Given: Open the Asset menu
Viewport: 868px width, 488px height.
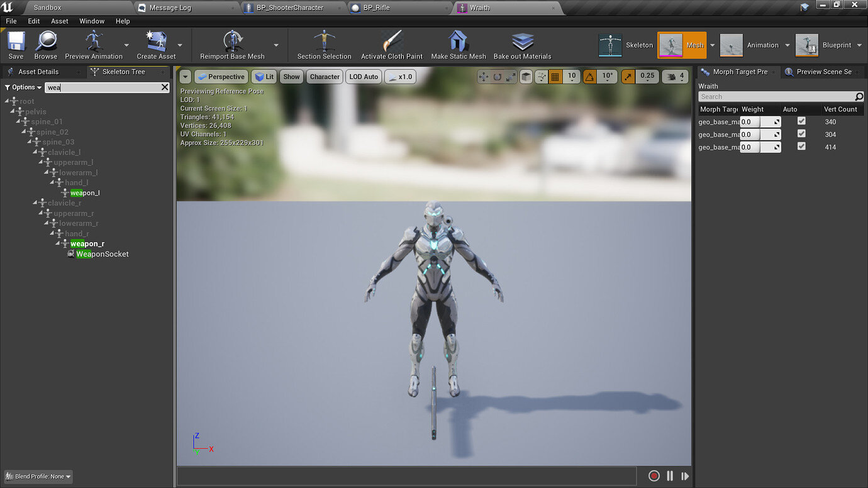Looking at the screenshot, I should pyautogui.click(x=60, y=21).
